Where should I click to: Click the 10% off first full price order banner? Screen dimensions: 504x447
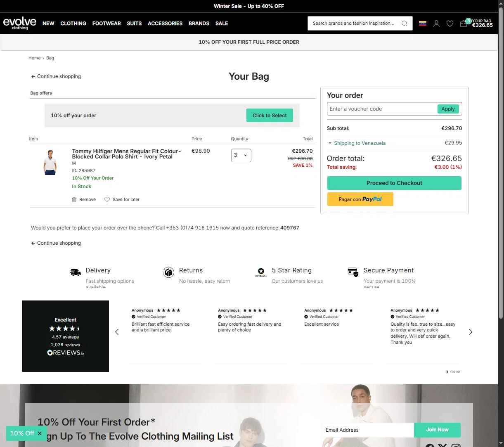[x=249, y=42]
